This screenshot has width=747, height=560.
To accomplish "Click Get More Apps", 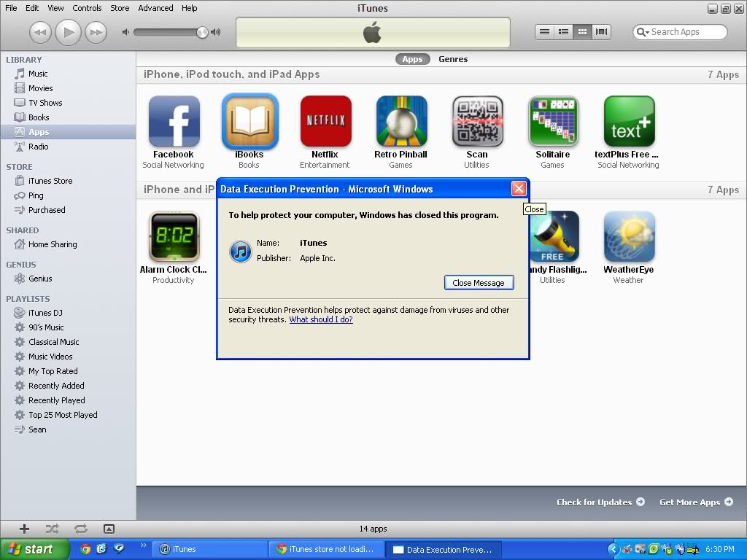I will click(696, 502).
